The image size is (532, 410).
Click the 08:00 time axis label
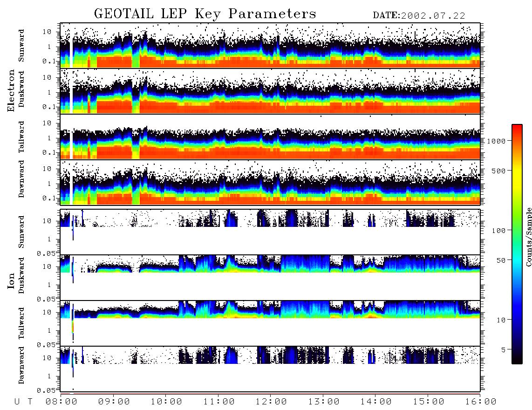(x=61, y=402)
